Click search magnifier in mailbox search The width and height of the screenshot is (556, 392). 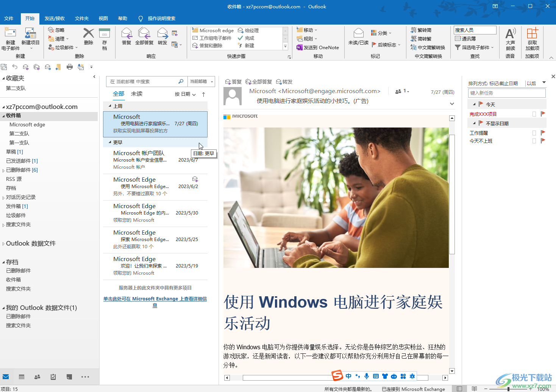[181, 81]
